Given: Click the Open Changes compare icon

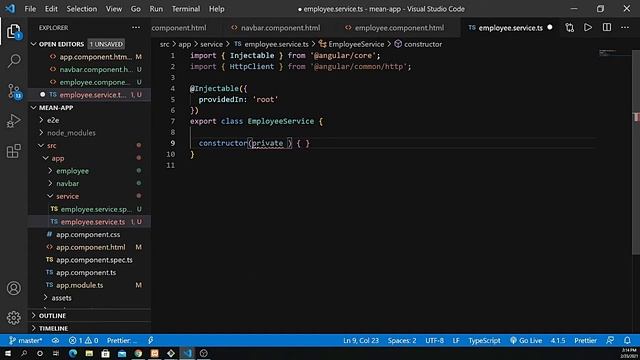Looking at the screenshot, I should [x=569, y=28].
